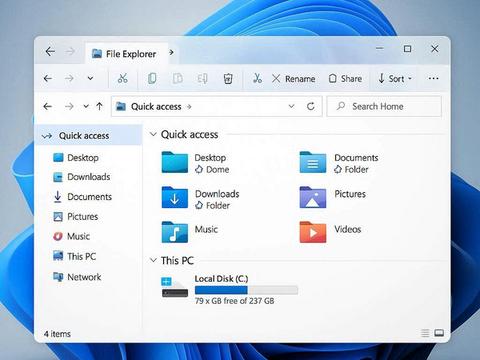Viewport: 480px width, 360px height.
Task: Select the Videos folder icon in the content area
Action: [313, 232]
